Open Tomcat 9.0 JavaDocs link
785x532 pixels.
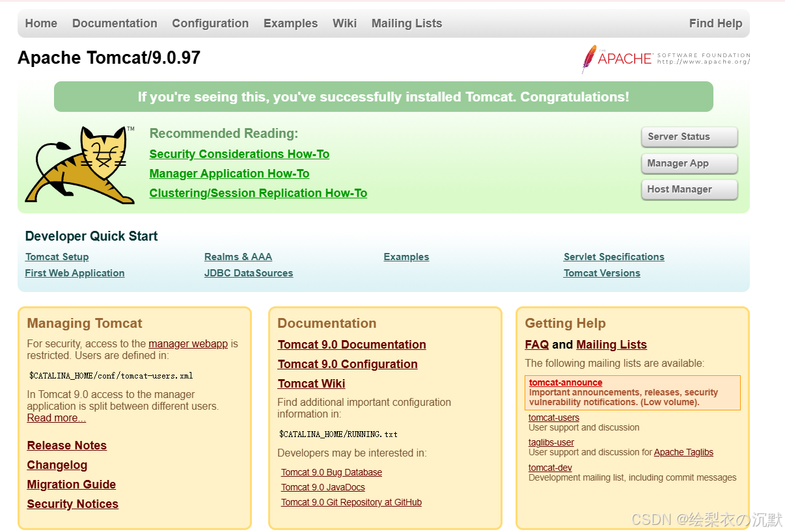pos(323,488)
